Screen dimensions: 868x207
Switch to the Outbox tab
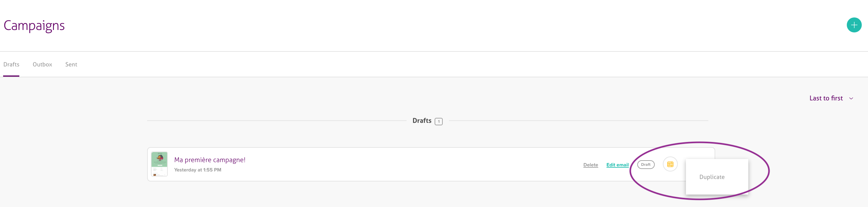coord(42,65)
